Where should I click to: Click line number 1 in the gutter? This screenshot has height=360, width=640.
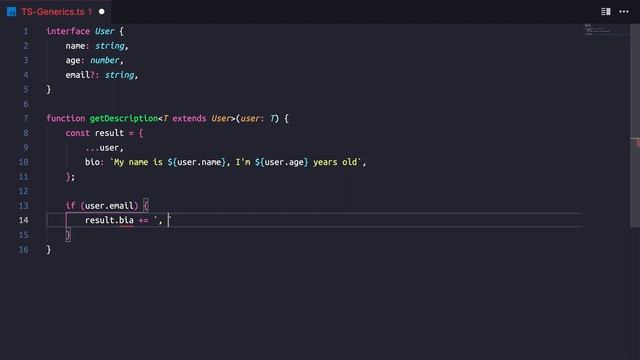pos(26,31)
